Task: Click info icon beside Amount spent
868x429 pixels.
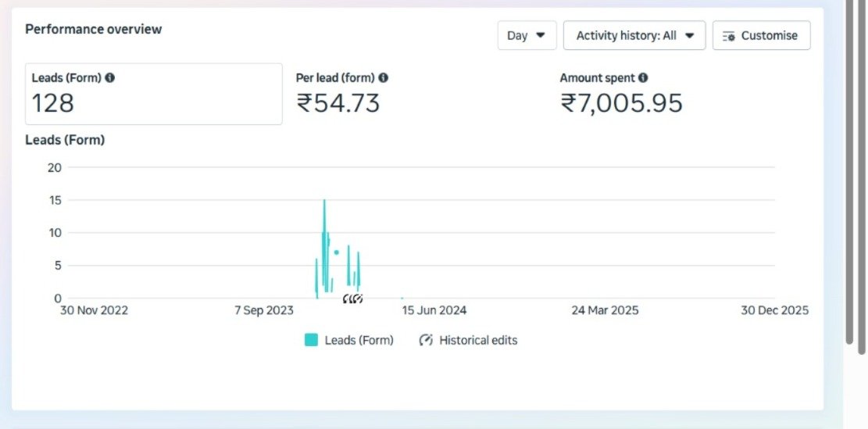Action: [x=642, y=78]
